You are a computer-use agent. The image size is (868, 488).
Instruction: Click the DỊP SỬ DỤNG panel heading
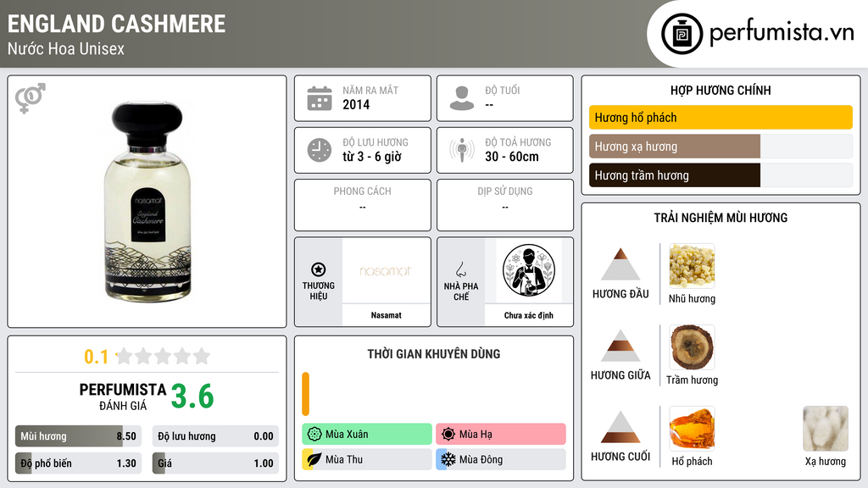[x=505, y=191]
